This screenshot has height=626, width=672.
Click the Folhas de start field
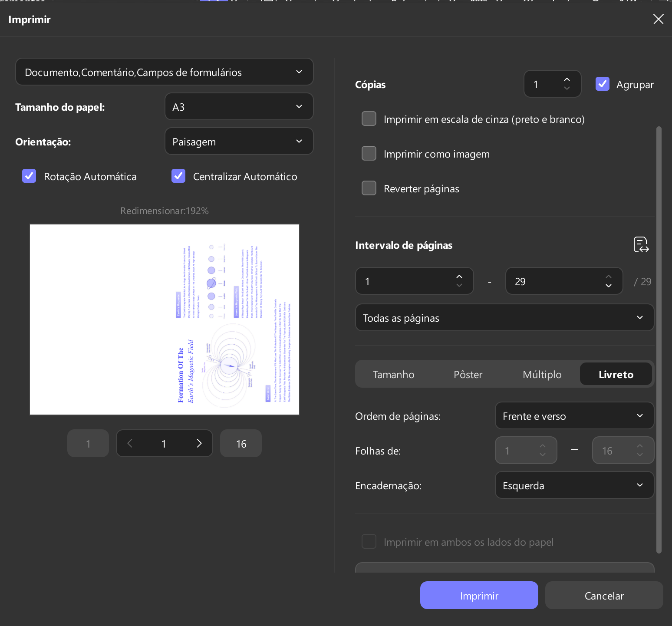526,450
